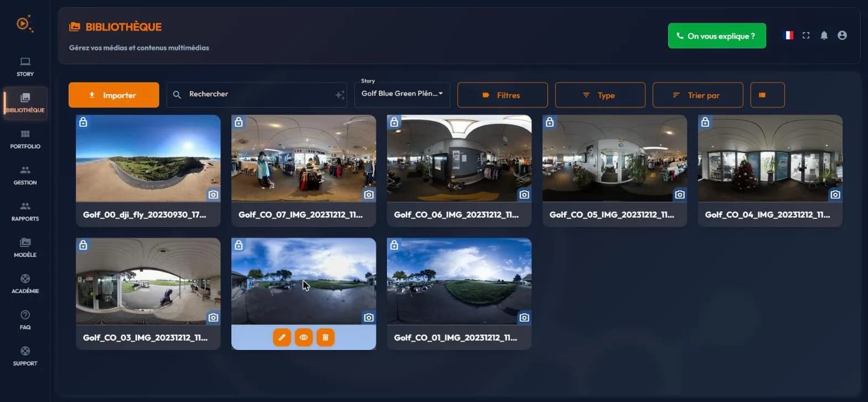Open the Golf_CO_01 thumbnail
The width and height of the screenshot is (868, 402).
459,281
